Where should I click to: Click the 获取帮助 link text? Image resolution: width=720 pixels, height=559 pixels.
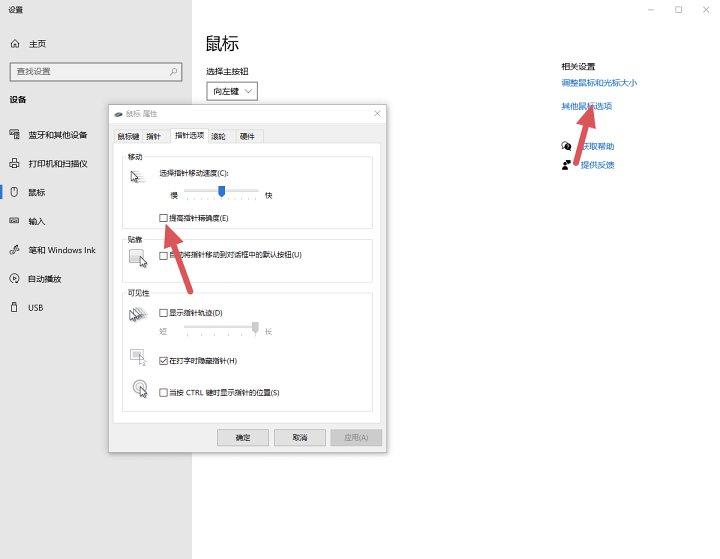[x=597, y=146]
